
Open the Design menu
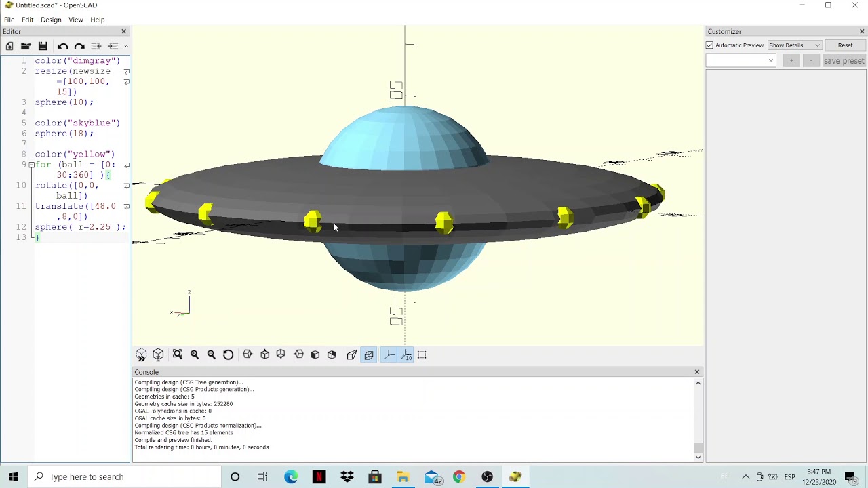(51, 20)
